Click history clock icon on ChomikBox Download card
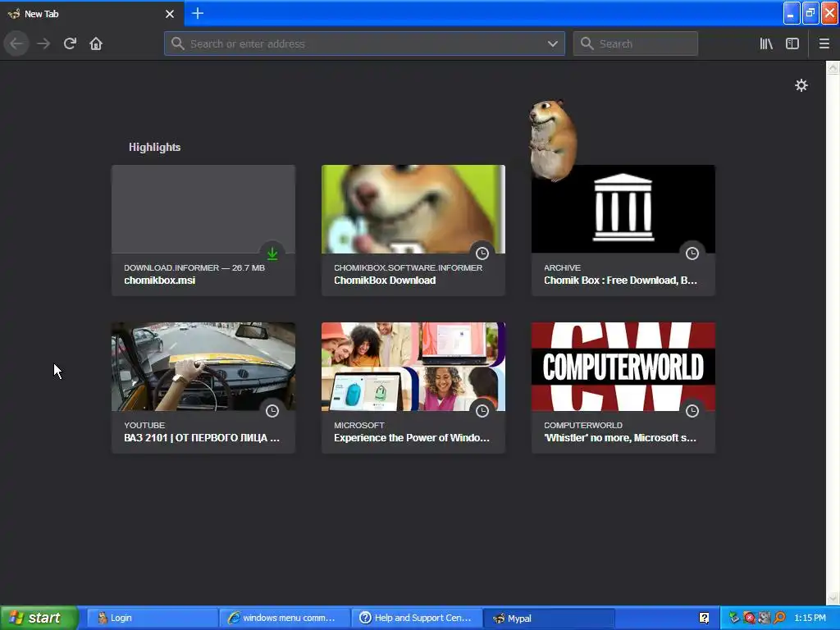Viewport: 840px width, 630px height. click(x=482, y=253)
